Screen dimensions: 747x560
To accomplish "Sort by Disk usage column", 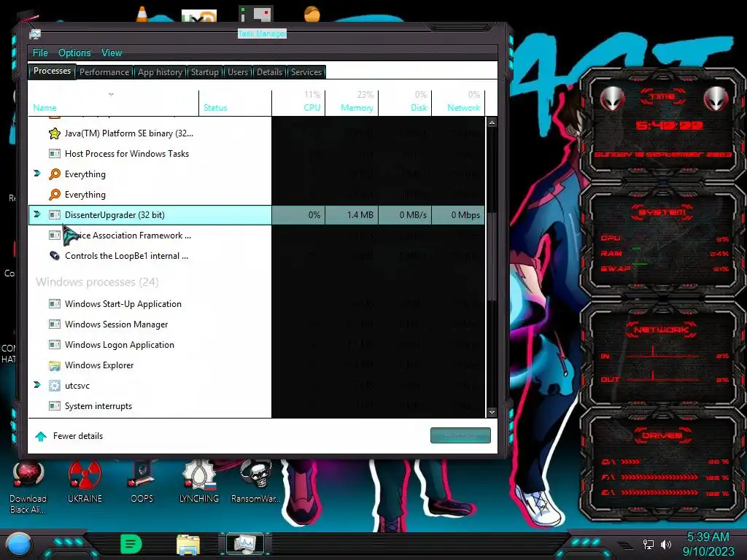I will point(406,102).
